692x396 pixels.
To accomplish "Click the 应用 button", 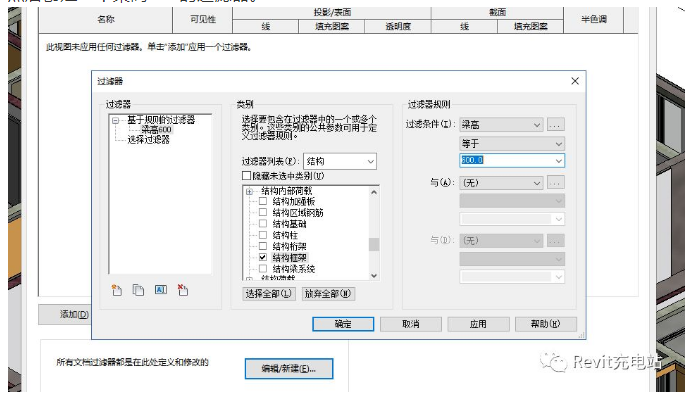I will (x=478, y=324).
